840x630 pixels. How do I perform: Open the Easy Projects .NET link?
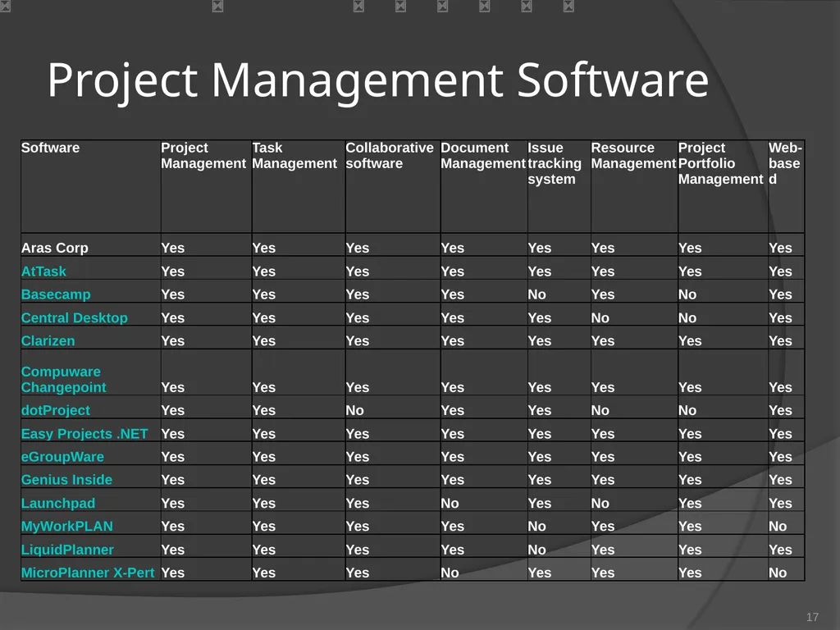click(x=84, y=433)
